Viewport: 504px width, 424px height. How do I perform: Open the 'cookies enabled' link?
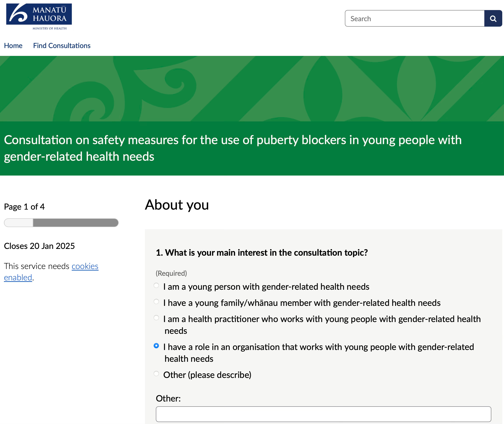tap(51, 272)
